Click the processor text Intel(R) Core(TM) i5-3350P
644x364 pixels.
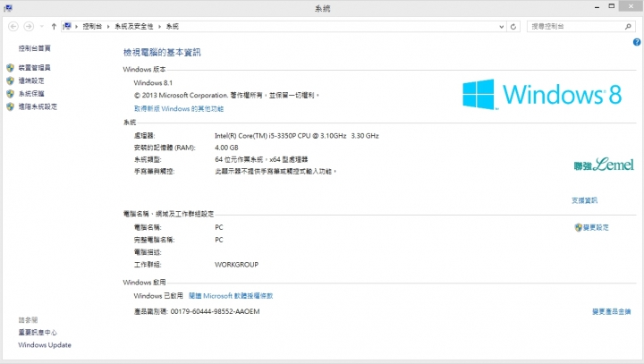point(297,136)
